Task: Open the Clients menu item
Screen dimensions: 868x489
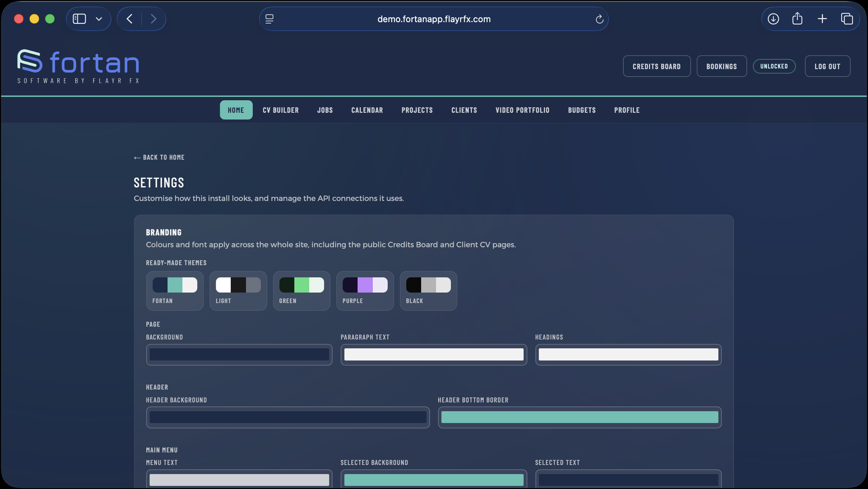Action: point(464,110)
